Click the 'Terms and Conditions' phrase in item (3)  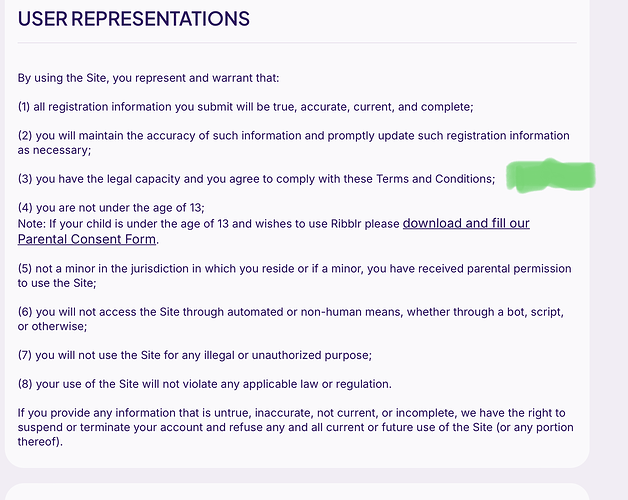pos(435,179)
